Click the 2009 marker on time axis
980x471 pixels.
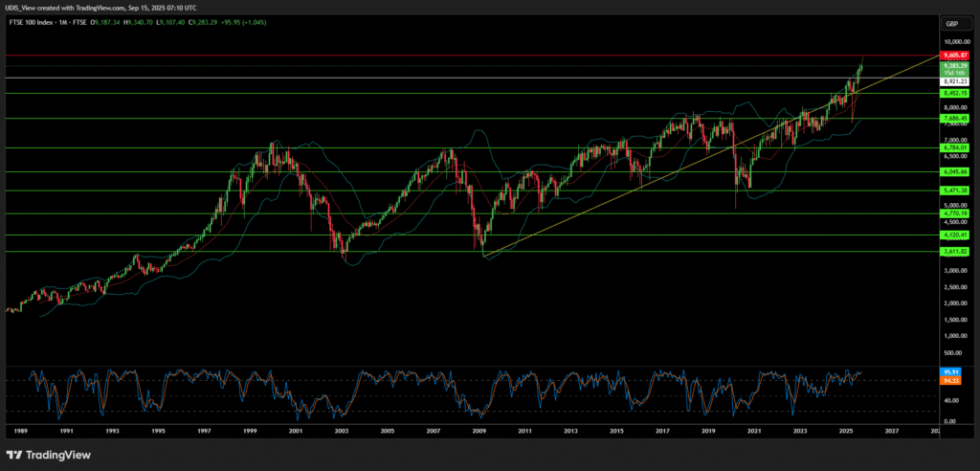479,432
